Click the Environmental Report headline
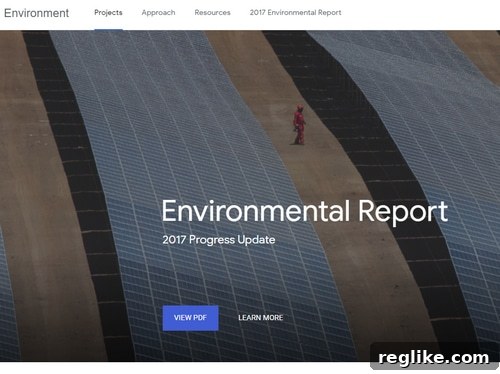 (x=304, y=211)
